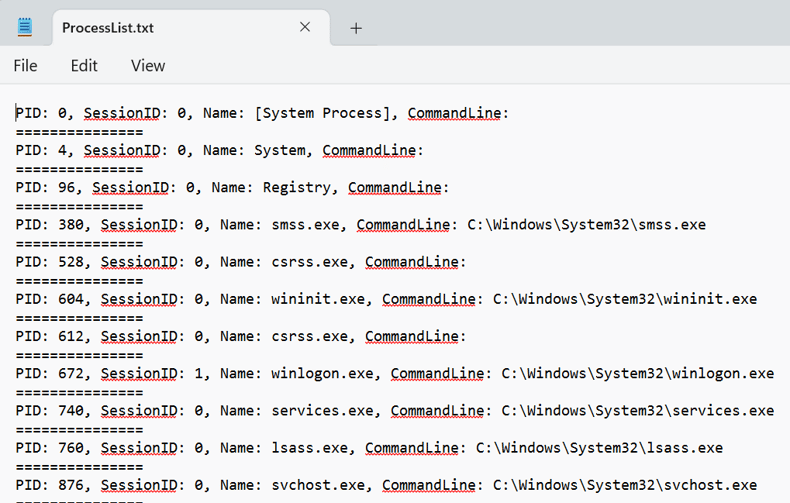The width and height of the screenshot is (790, 503).
Task: Close the ProcessList.txt tab
Action: 305,27
